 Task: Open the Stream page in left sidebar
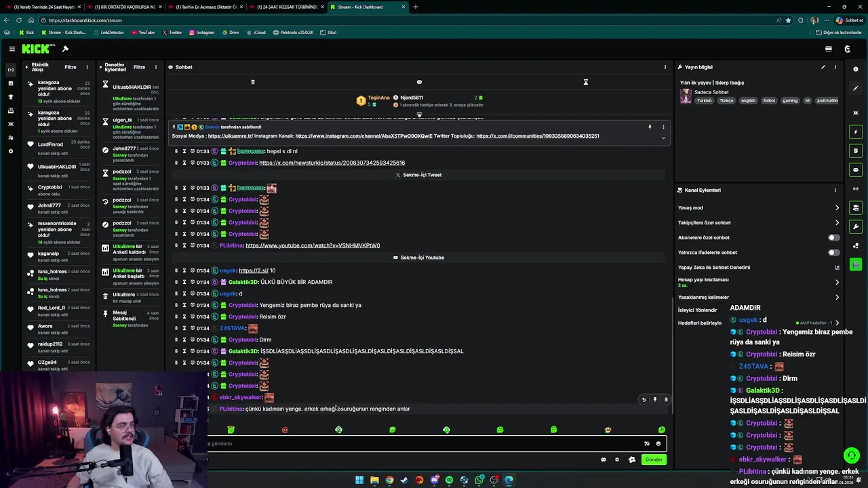coord(10,70)
